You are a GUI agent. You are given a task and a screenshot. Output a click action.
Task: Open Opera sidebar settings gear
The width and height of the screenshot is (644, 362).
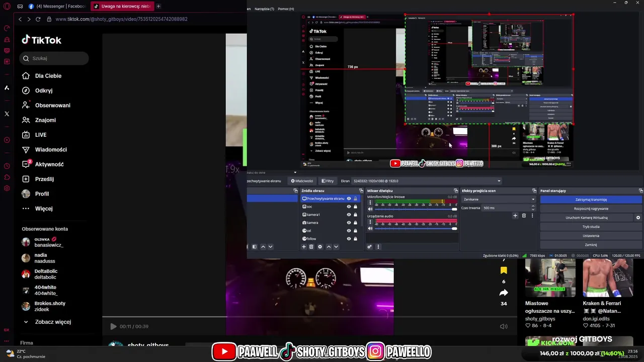coord(7,189)
